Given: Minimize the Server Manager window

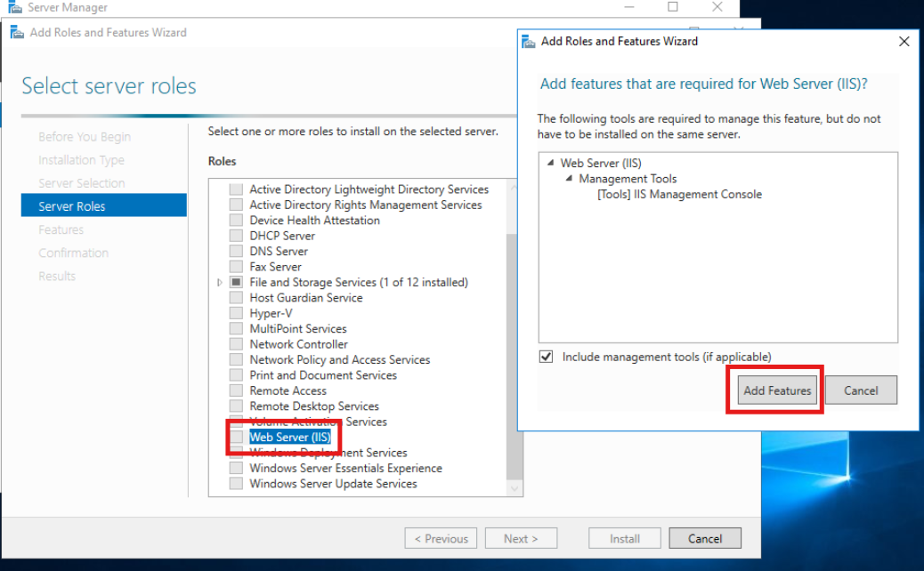Looking at the screenshot, I should pyautogui.click(x=629, y=7).
